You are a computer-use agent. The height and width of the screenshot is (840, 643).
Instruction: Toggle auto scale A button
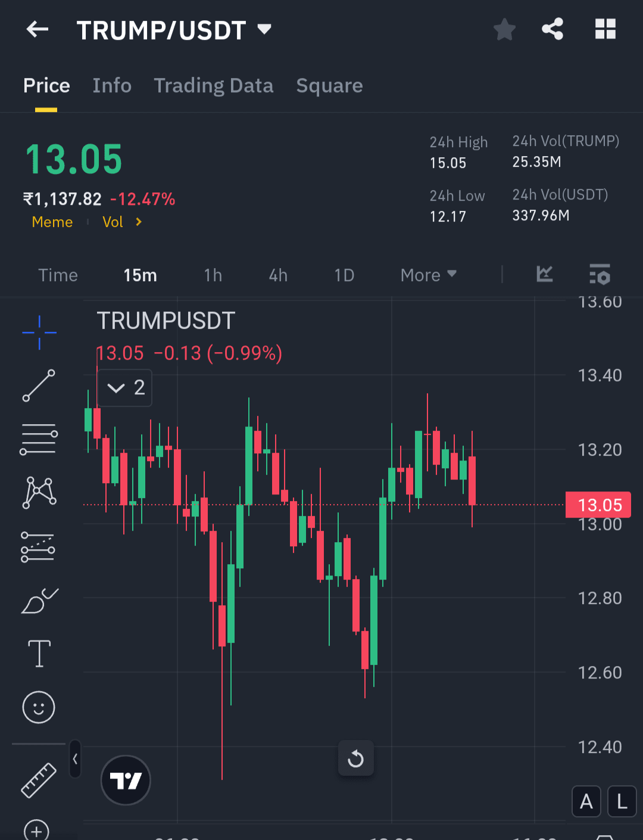click(x=586, y=801)
